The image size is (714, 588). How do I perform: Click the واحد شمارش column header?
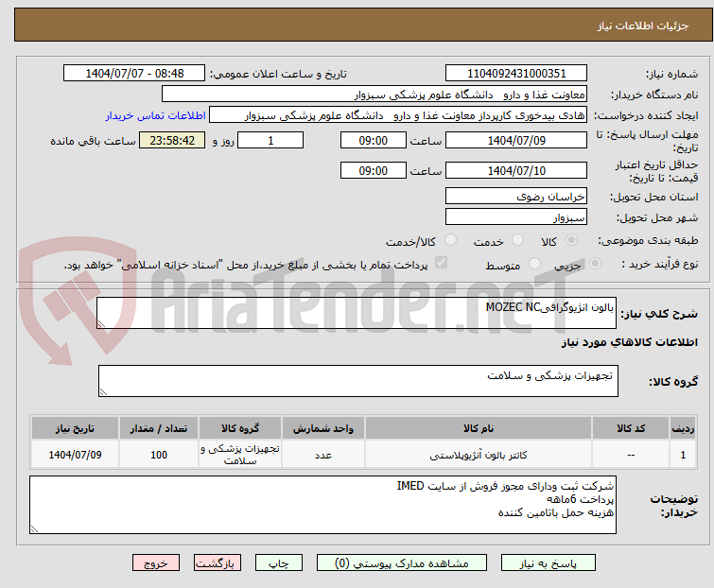(x=322, y=428)
